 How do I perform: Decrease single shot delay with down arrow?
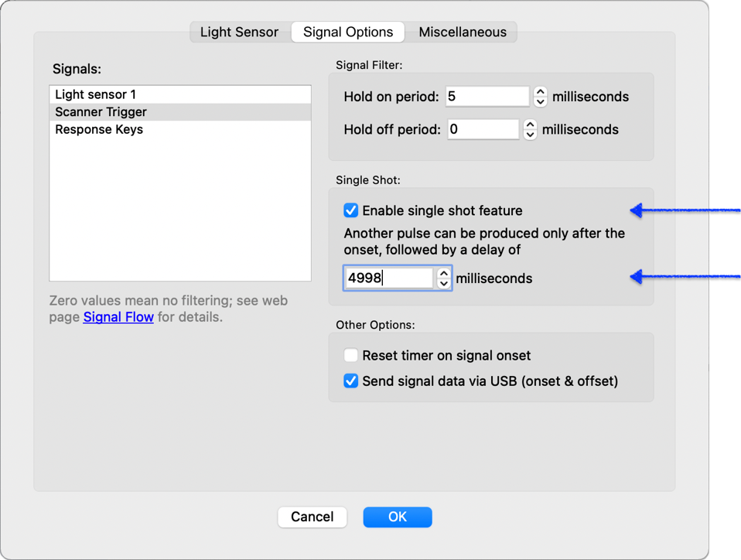pos(443,283)
